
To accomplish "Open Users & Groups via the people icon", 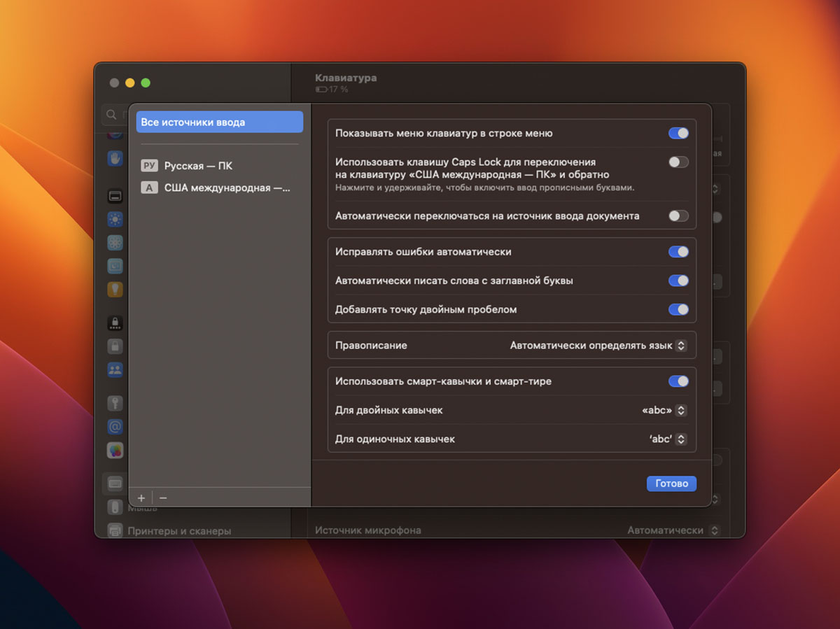I will pyautogui.click(x=115, y=369).
